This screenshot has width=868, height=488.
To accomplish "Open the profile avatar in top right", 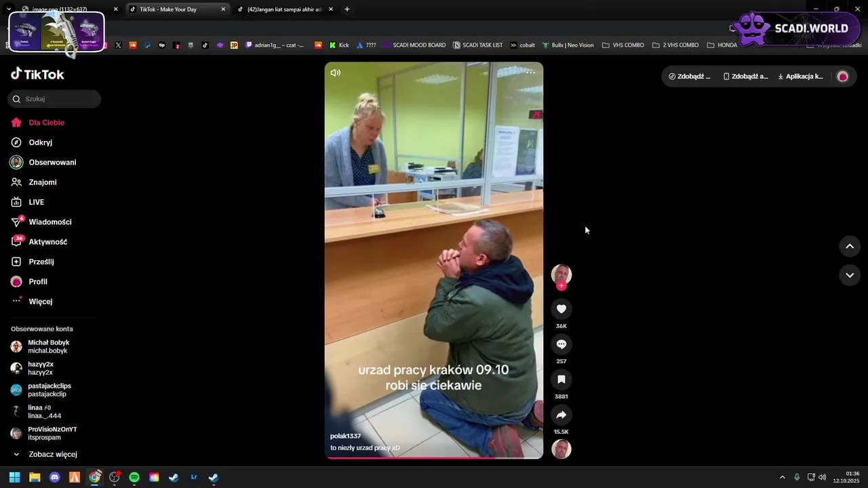I will (x=843, y=77).
